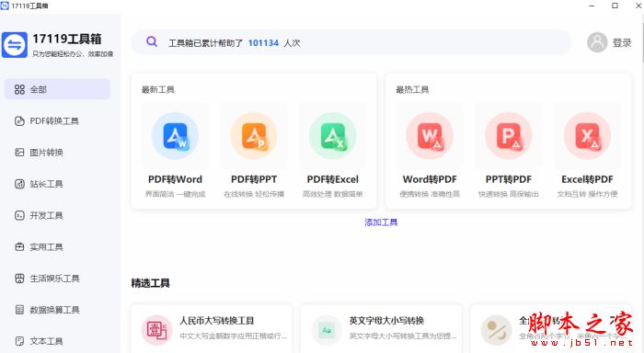Click the briefcase icon beside 实用工具
This screenshot has height=353, width=644.
coord(19,246)
